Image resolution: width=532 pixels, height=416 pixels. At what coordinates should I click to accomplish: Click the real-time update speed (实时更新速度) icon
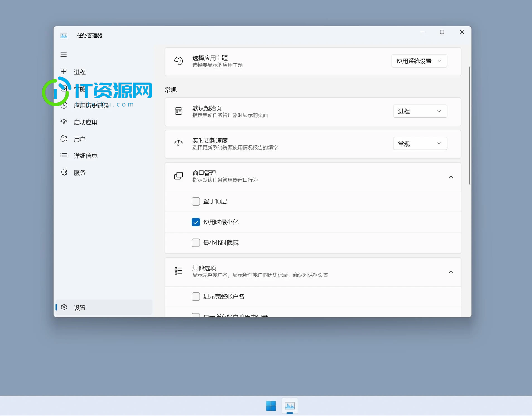(x=179, y=143)
